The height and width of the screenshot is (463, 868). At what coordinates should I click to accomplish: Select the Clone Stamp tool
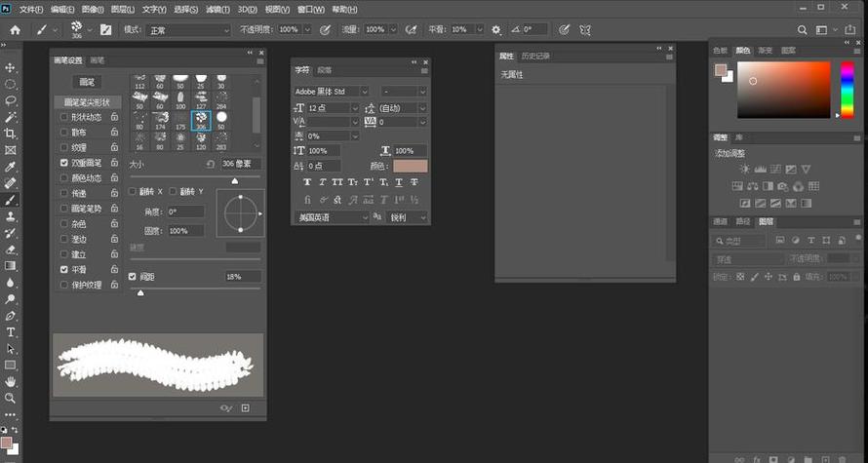point(10,216)
